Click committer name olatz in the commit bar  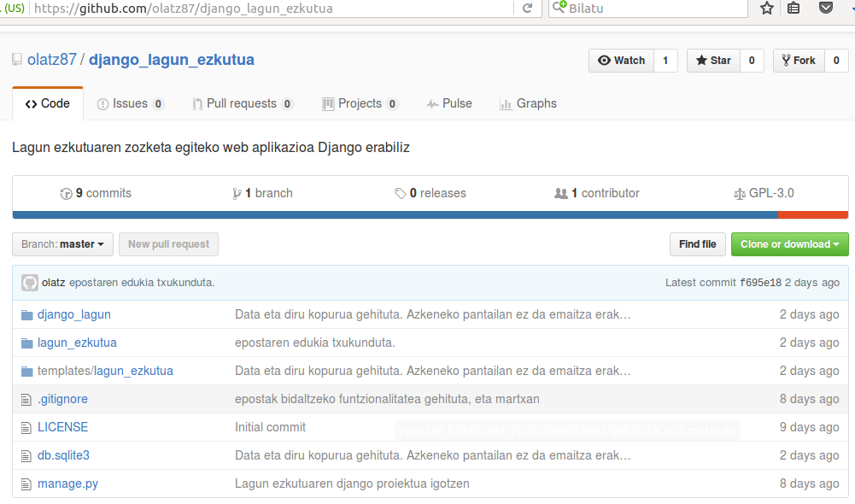point(54,283)
